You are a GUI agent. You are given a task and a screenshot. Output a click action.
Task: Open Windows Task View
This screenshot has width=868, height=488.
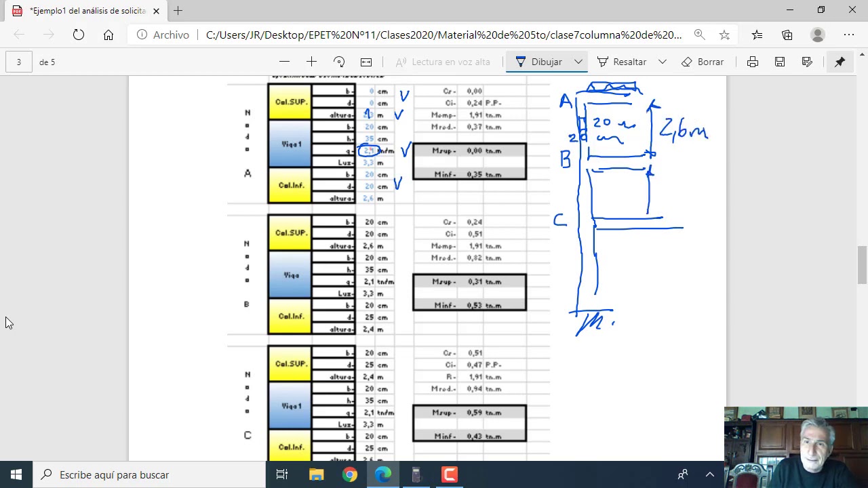point(282,474)
